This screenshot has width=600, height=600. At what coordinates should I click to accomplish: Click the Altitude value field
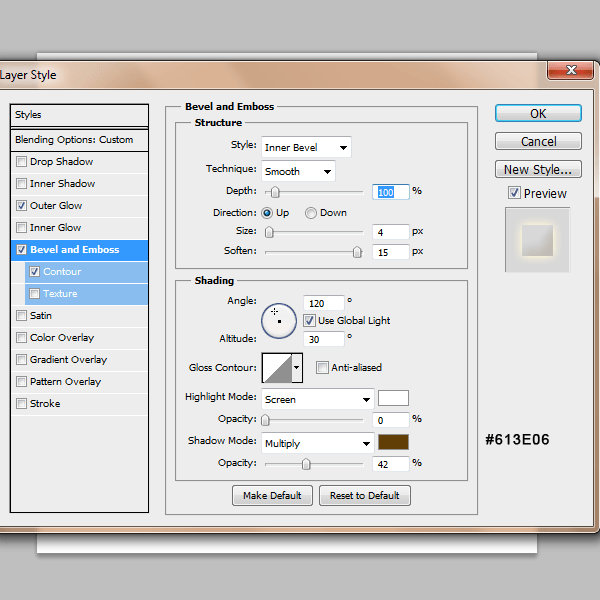click(x=324, y=339)
